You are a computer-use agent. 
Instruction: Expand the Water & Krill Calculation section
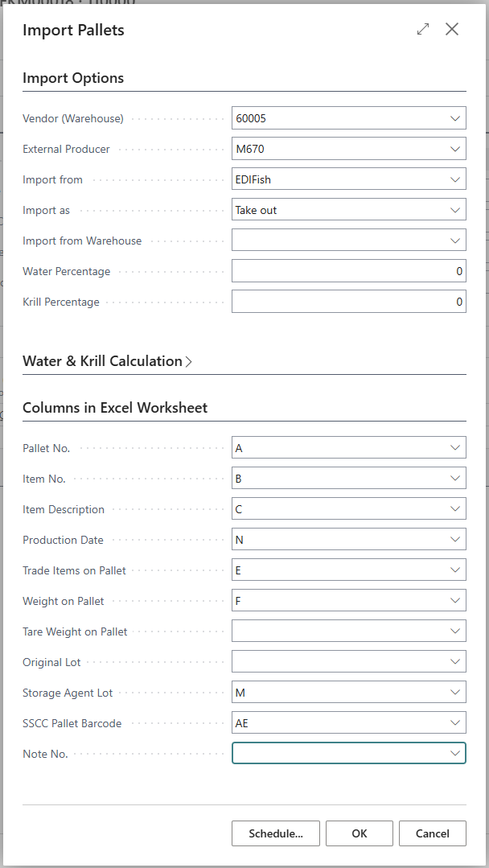(107, 361)
